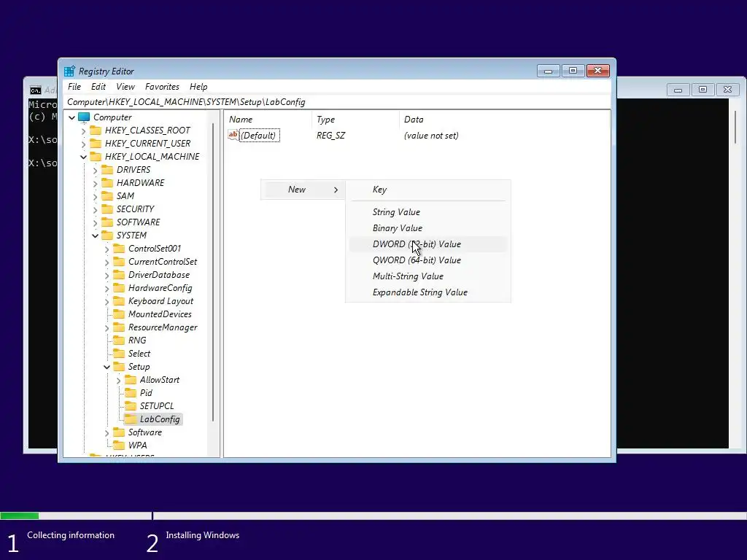Click the MountedDevices folder icon
The height and width of the screenshot is (560, 747).
pos(119,314)
